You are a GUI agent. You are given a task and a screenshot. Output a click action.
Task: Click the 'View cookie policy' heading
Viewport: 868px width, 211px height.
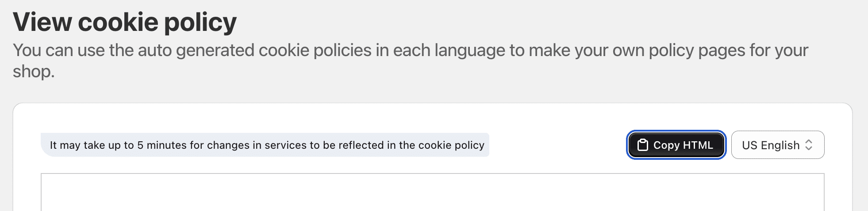(x=125, y=22)
